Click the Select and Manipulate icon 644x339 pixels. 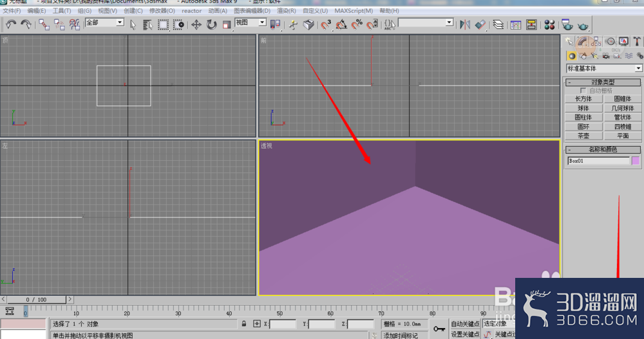tap(293, 24)
